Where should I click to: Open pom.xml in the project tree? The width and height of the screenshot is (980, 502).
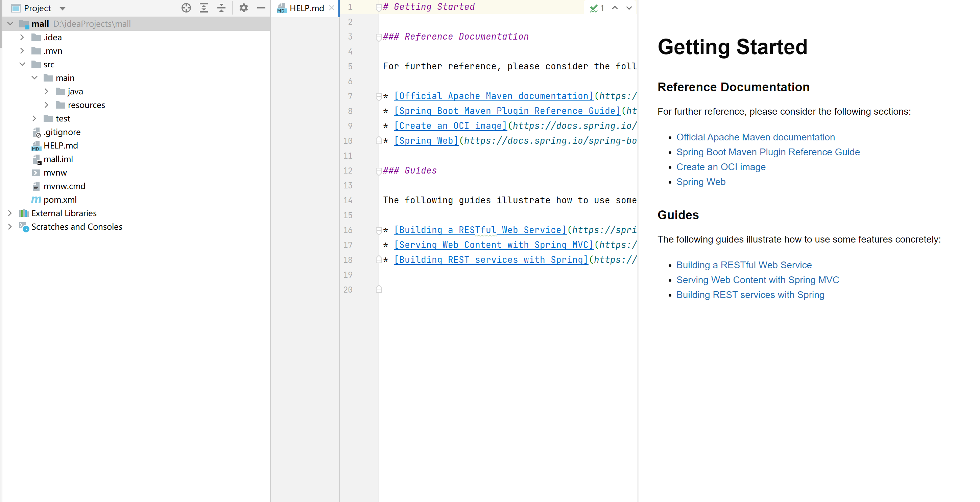[x=60, y=200]
